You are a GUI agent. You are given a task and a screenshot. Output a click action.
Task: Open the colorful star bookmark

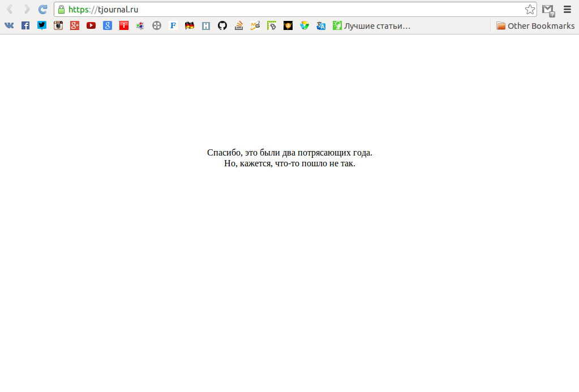tap(140, 25)
